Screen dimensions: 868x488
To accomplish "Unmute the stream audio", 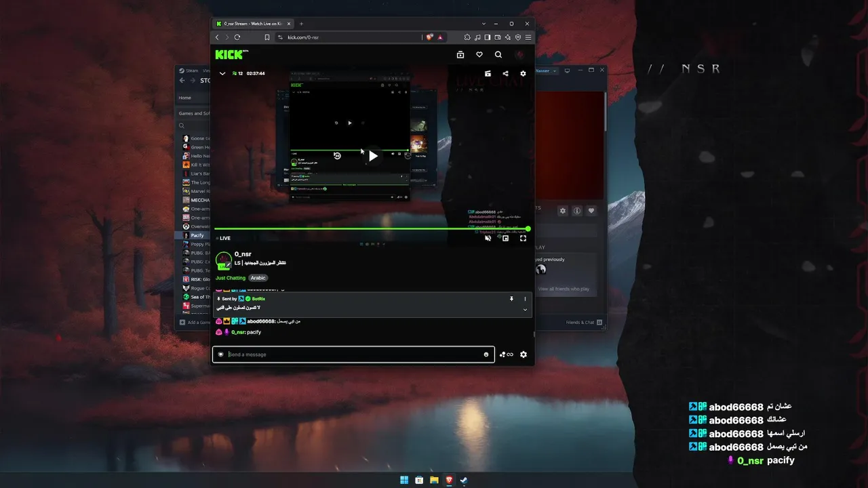I will [488, 238].
